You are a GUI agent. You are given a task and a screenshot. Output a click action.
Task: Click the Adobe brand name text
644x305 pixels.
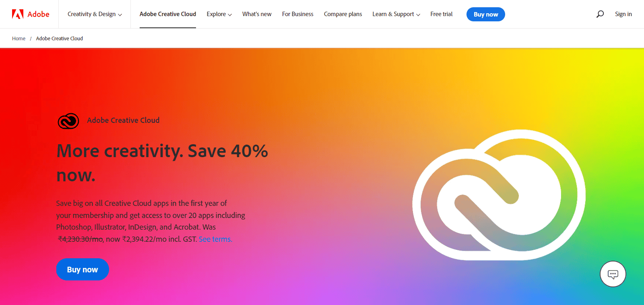pos(39,14)
